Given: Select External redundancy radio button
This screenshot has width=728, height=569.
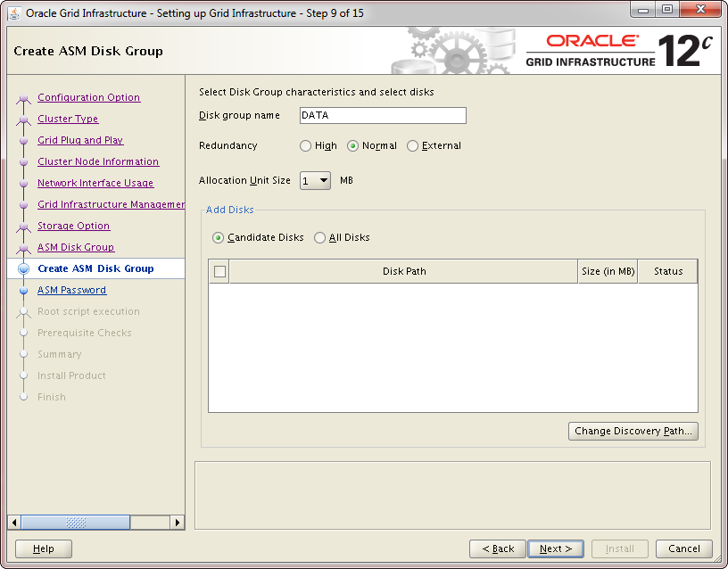Looking at the screenshot, I should (412, 146).
